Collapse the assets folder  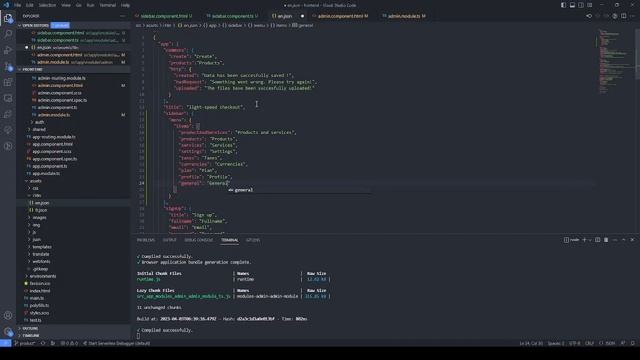(36, 181)
